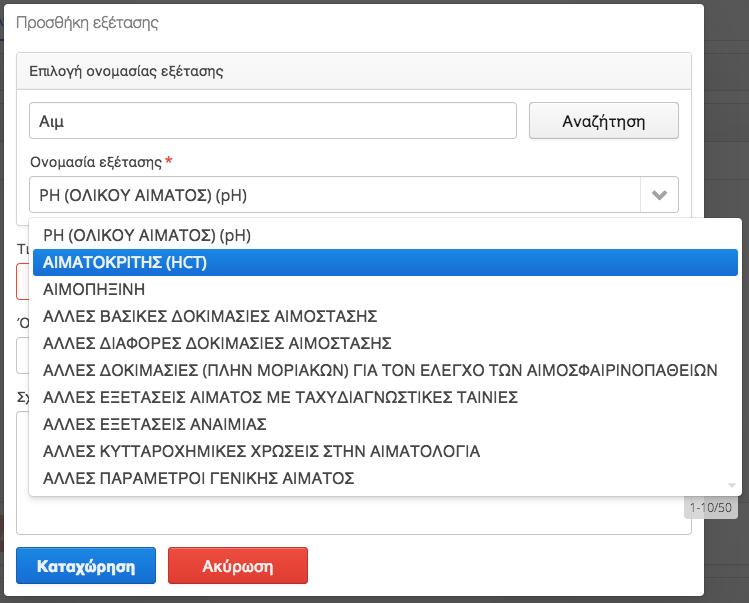Viewport: 749px width, 603px height.
Task: Select ΑΛΛΕΣ ΠΑΡΑΜΕΤΡΟΙ ΓΕΝΙΚΗΣ ΑΙΜΑΤΟΣ option
Action: coord(385,478)
